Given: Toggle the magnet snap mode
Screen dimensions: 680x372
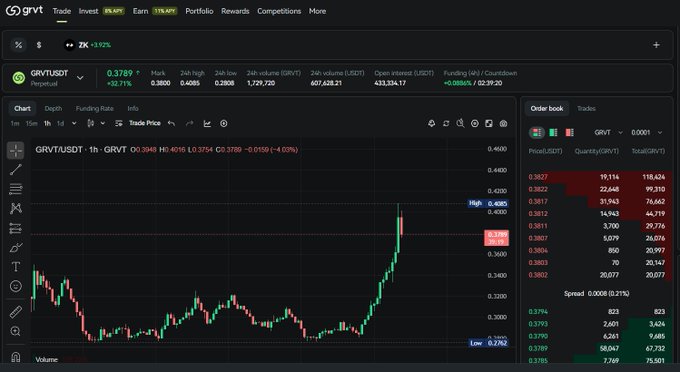Looking at the screenshot, I should [x=16, y=357].
